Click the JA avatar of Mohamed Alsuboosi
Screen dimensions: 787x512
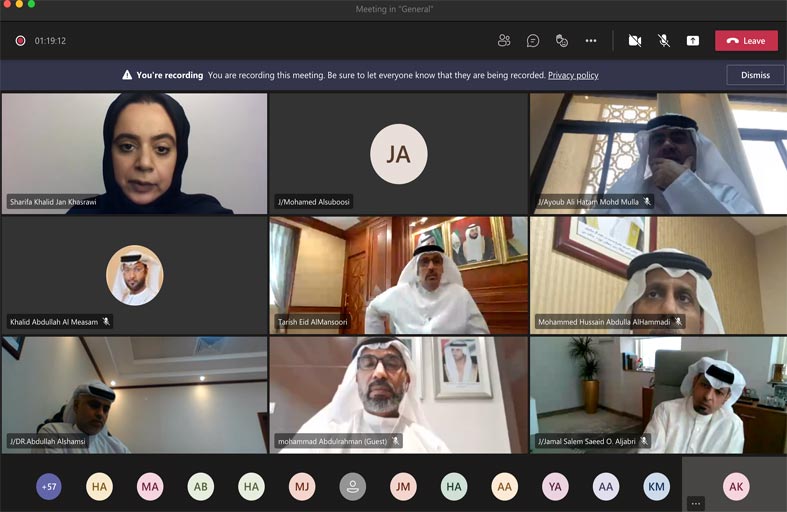398,153
